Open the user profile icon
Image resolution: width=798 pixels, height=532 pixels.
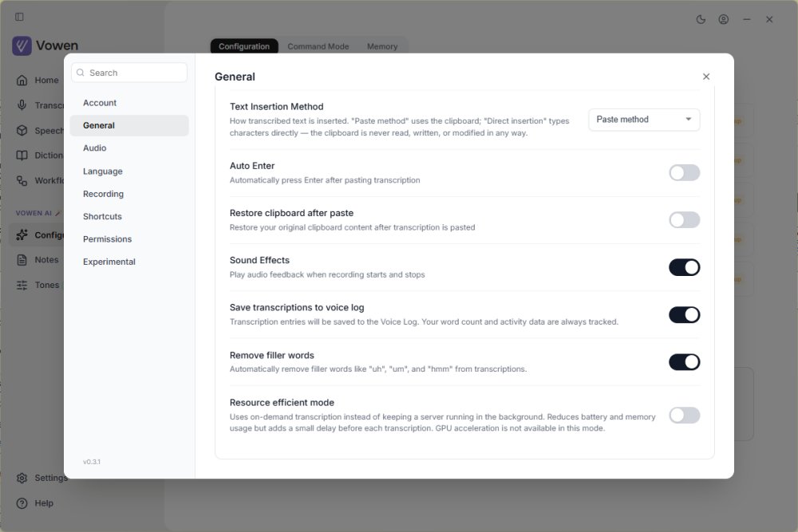click(724, 19)
